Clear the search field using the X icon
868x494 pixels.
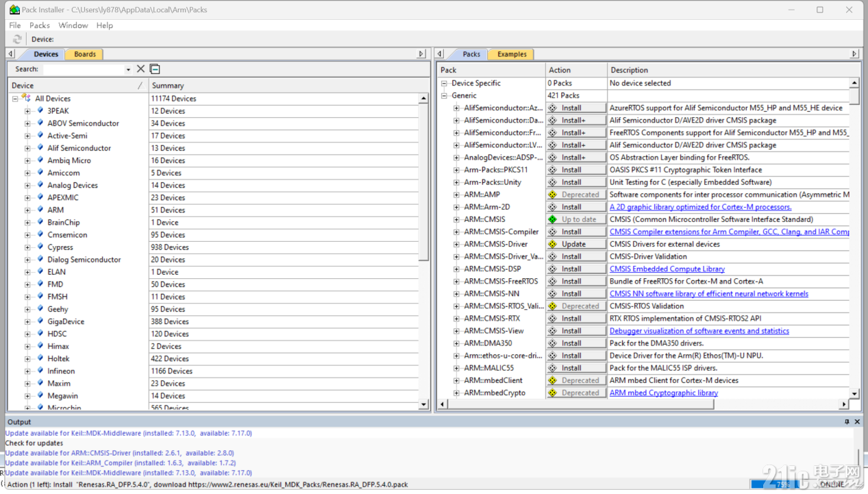click(x=141, y=69)
